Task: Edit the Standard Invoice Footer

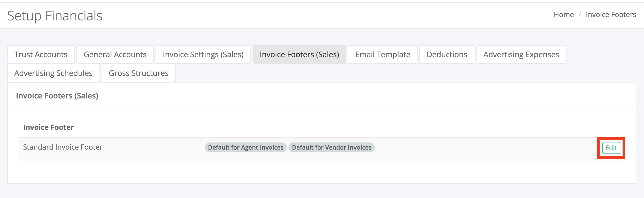Action: (611, 148)
